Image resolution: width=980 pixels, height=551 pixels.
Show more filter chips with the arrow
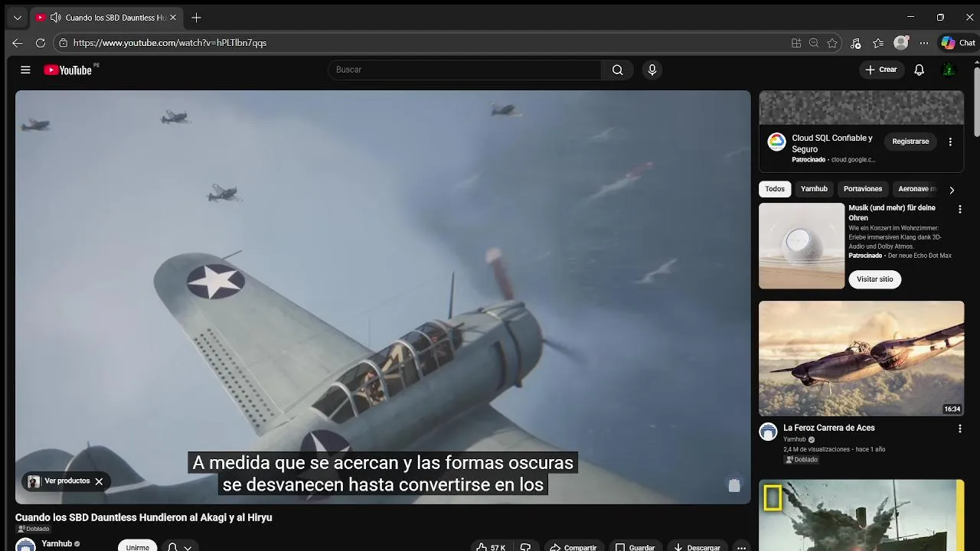pyautogui.click(x=952, y=190)
